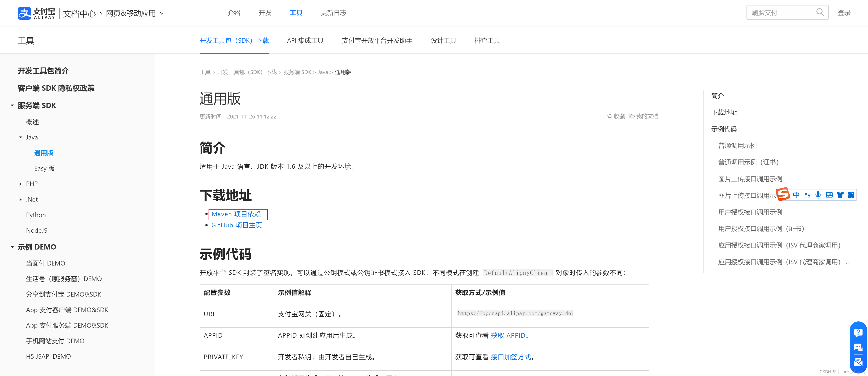Collapse the 服务端 SDK section

(13, 105)
